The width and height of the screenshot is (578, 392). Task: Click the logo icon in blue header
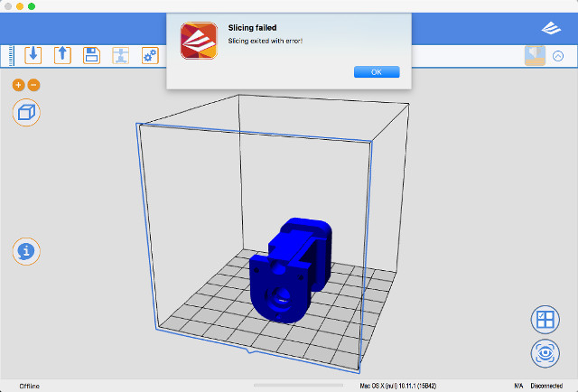(x=551, y=28)
